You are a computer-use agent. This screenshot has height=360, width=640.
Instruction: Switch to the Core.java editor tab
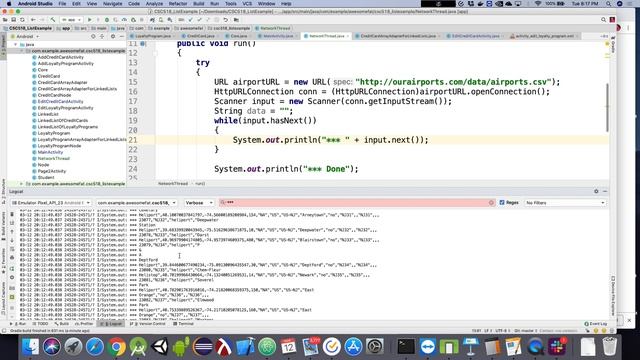[x=238, y=36]
